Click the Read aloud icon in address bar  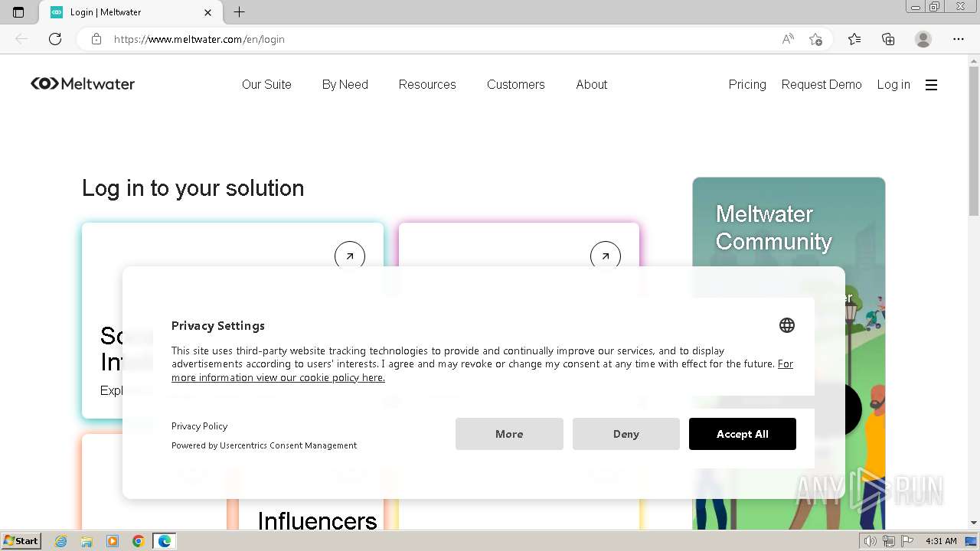point(788,39)
